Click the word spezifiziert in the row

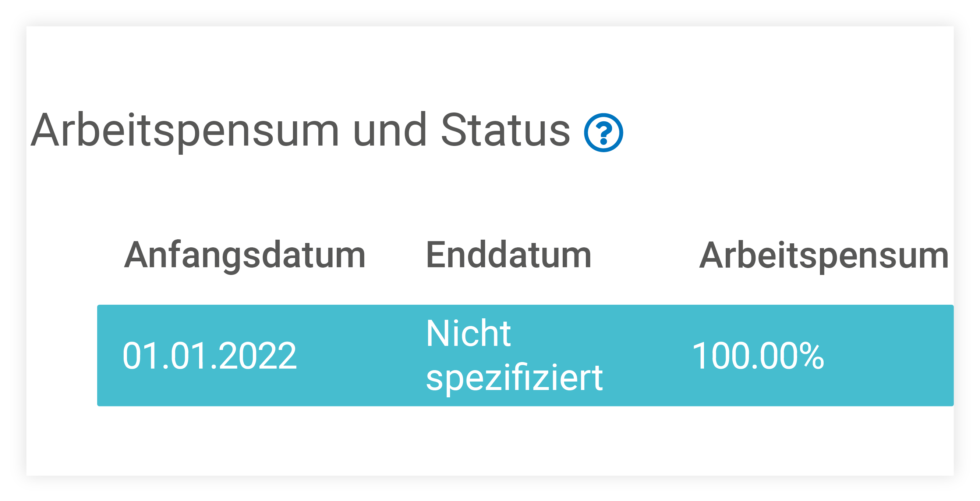[514, 378]
